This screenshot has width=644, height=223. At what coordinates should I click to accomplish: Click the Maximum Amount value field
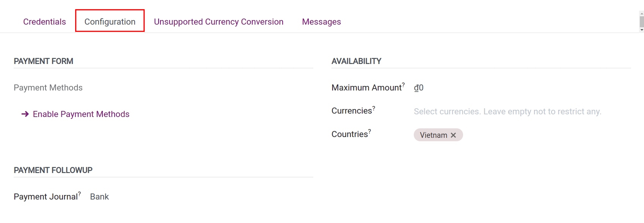coord(419,87)
